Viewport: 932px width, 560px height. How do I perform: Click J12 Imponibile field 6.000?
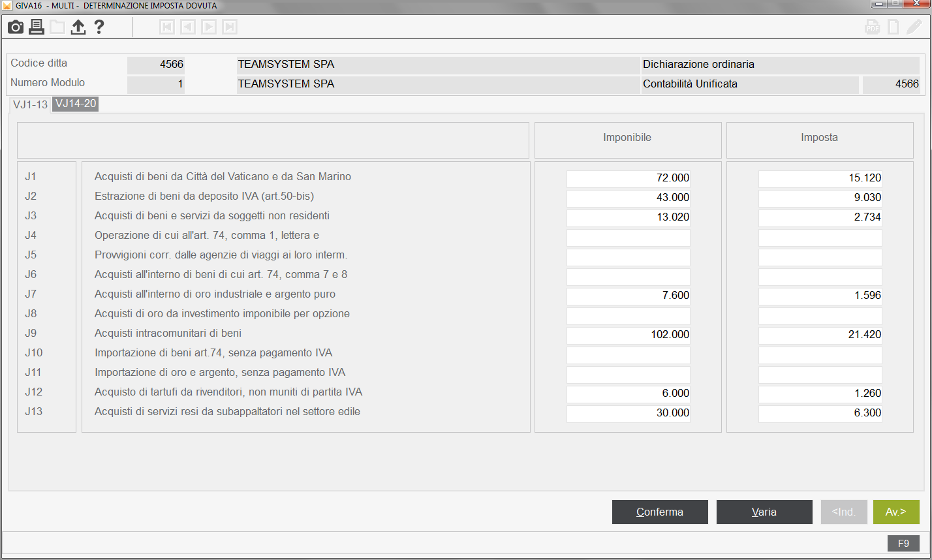click(629, 394)
